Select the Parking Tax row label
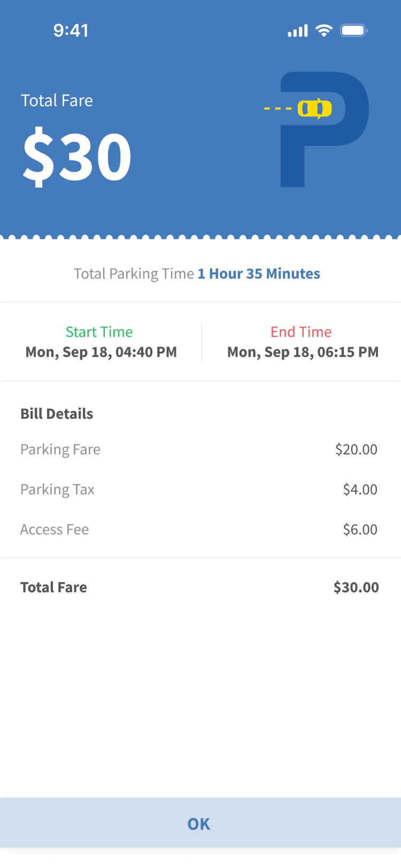 [x=57, y=490]
